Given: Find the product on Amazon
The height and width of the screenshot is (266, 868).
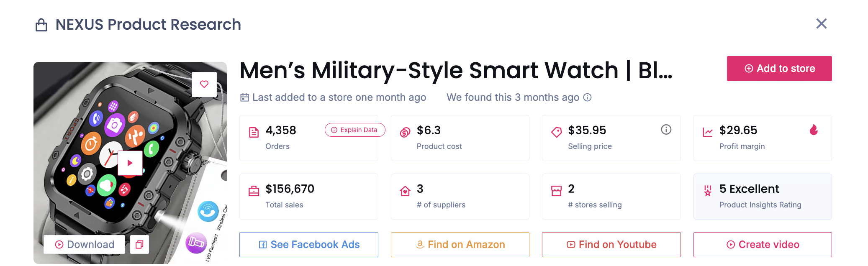Looking at the screenshot, I should (x=460, y=244).
